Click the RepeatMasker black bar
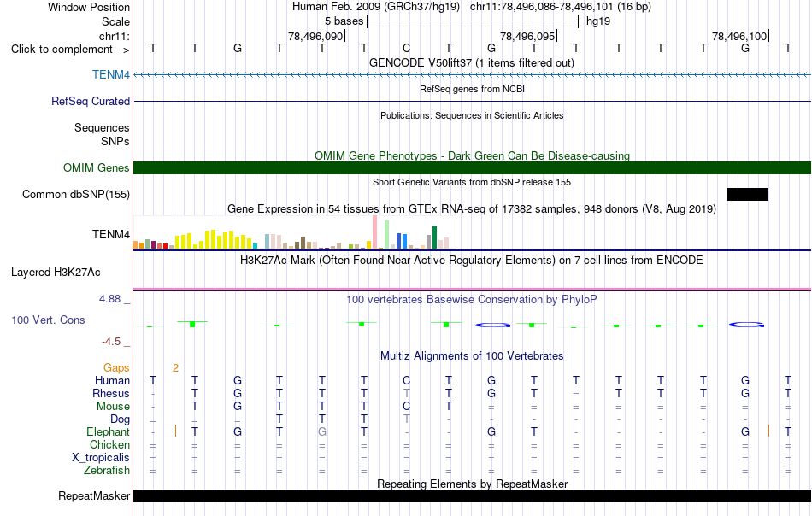812x516 pixels. (x=473, y=495)
